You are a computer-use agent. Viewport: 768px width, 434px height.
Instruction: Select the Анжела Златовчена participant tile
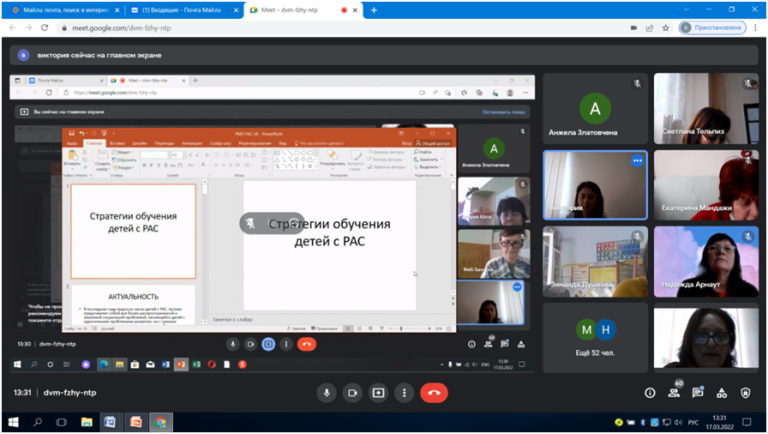point(595,108)
